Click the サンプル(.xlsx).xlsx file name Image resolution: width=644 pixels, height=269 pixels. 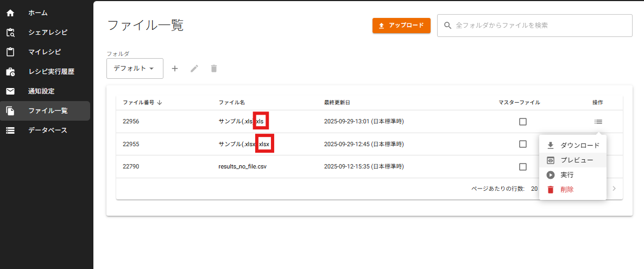tap(244, 144)
